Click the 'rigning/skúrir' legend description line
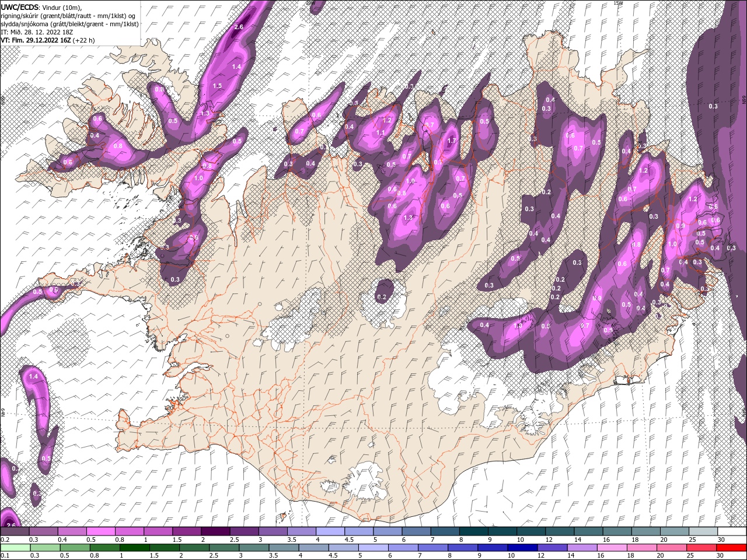Image resolution: width=747 pixels, height=560 pixels. click(68, 16)
